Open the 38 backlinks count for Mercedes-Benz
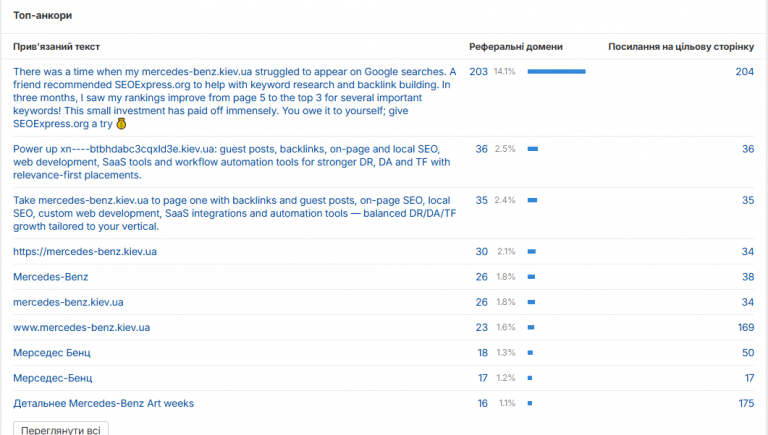Image resolution: width=768 pixels, height=435 pixels. click(748, 277)
